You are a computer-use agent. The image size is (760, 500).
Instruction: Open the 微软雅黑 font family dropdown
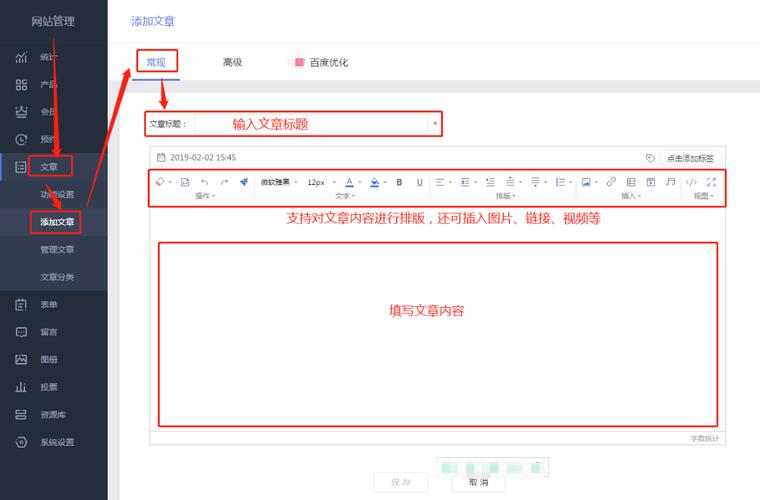[279, 182]
